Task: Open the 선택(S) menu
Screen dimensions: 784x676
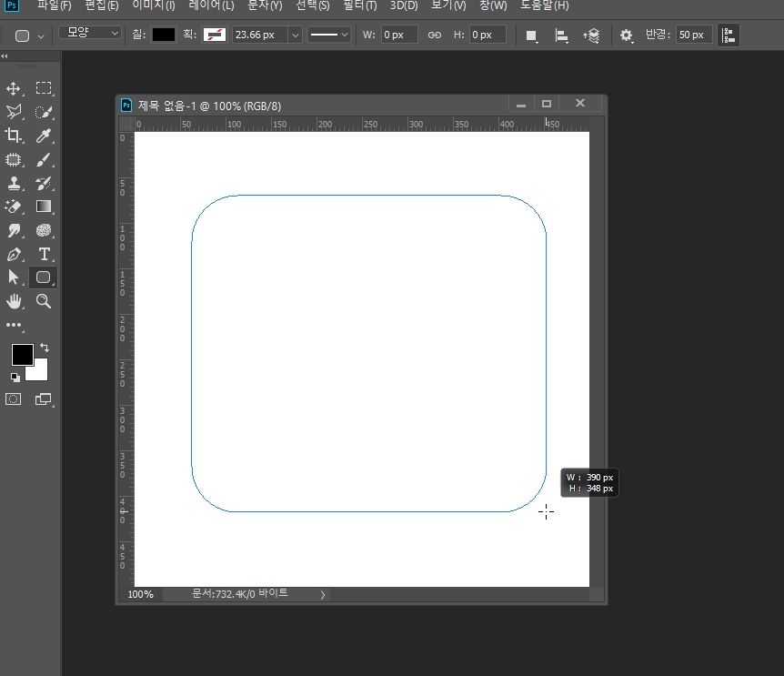Action: 313,5
